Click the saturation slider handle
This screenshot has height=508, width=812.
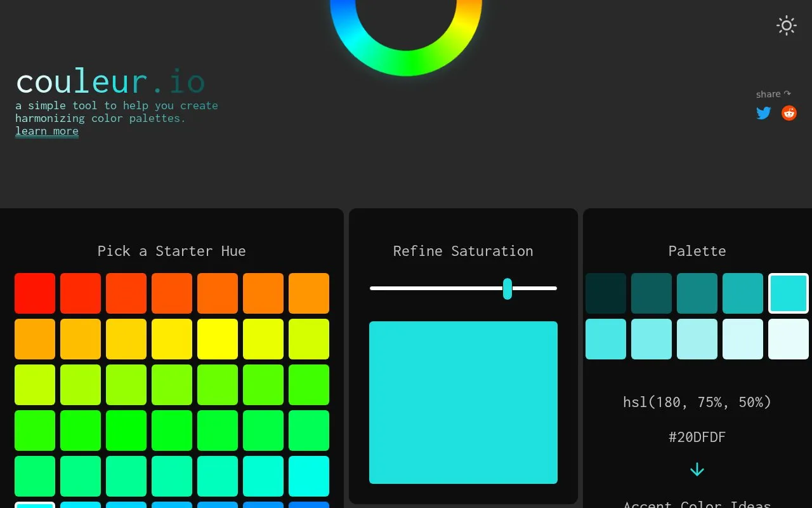click(x=507, y=288)
